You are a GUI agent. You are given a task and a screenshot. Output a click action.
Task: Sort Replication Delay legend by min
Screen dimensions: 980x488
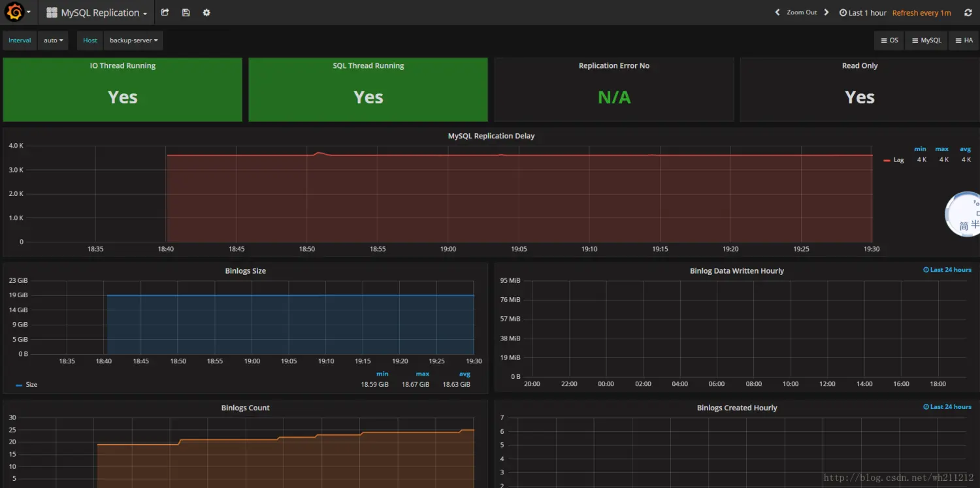(x=920, y=149)
